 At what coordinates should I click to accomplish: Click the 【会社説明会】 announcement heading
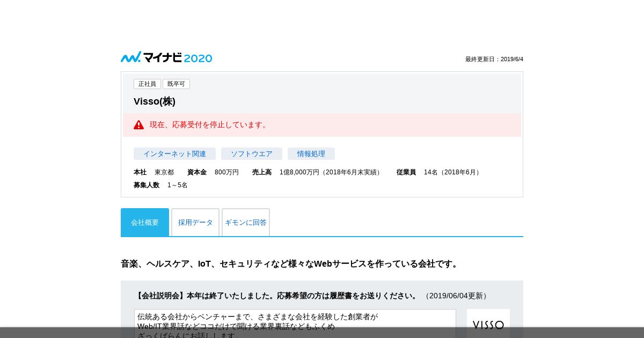(x=276, y=296)
